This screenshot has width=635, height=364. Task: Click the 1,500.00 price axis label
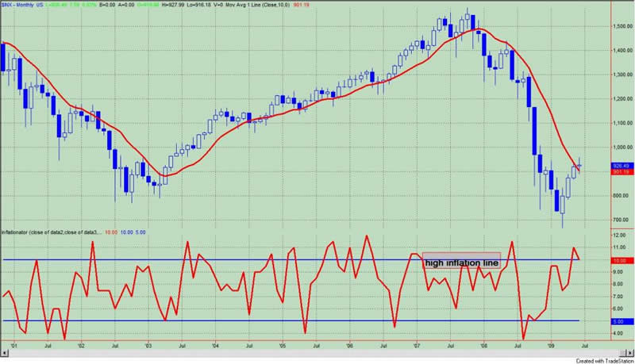pyautogui.click(x=623, y=27)
